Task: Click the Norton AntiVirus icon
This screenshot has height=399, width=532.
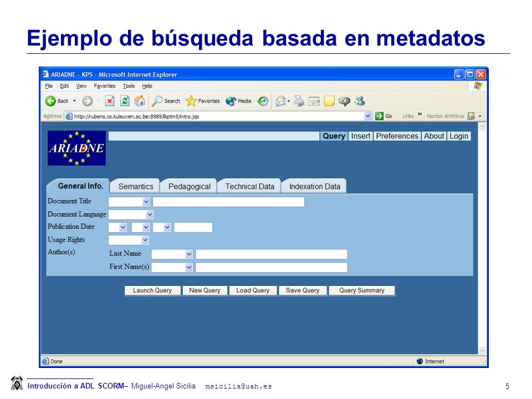Action: click(471, 116)
